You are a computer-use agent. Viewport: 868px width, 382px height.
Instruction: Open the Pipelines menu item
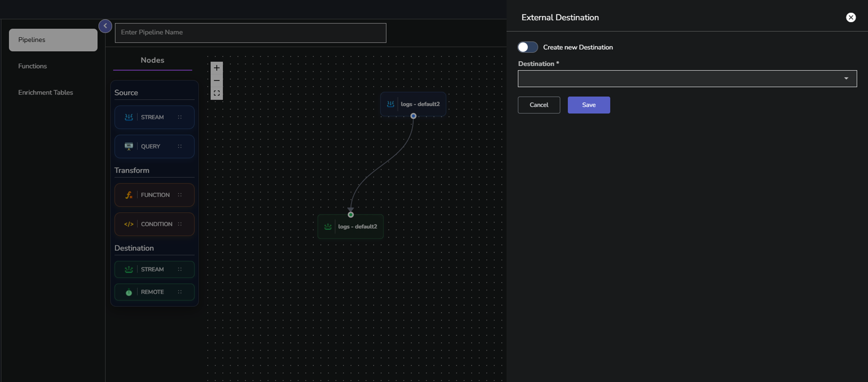(x=53, y=40)
